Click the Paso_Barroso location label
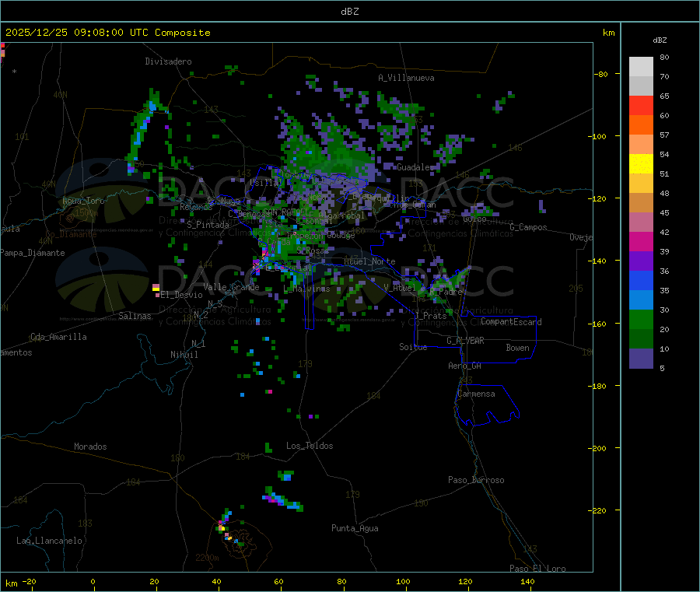The height and width of the screenshot is (592, 700). pos(476,480)
